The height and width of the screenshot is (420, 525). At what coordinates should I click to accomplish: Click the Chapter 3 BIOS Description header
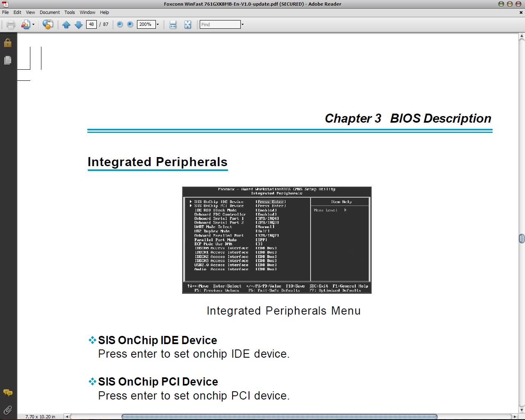click(408, 119)
